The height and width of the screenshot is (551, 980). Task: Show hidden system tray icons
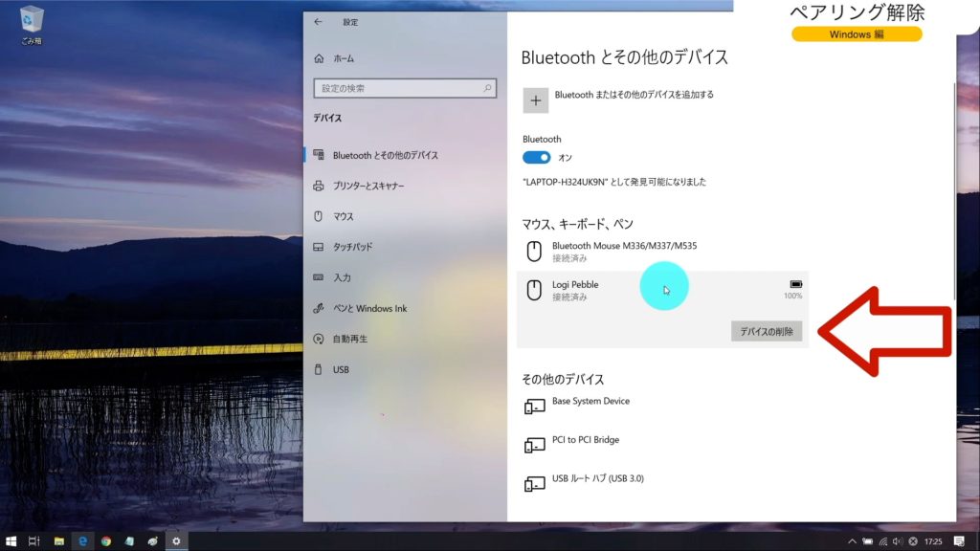coord(852,541)
